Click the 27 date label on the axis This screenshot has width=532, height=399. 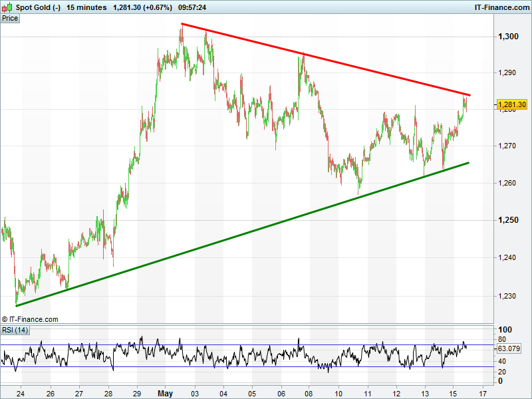79,394
